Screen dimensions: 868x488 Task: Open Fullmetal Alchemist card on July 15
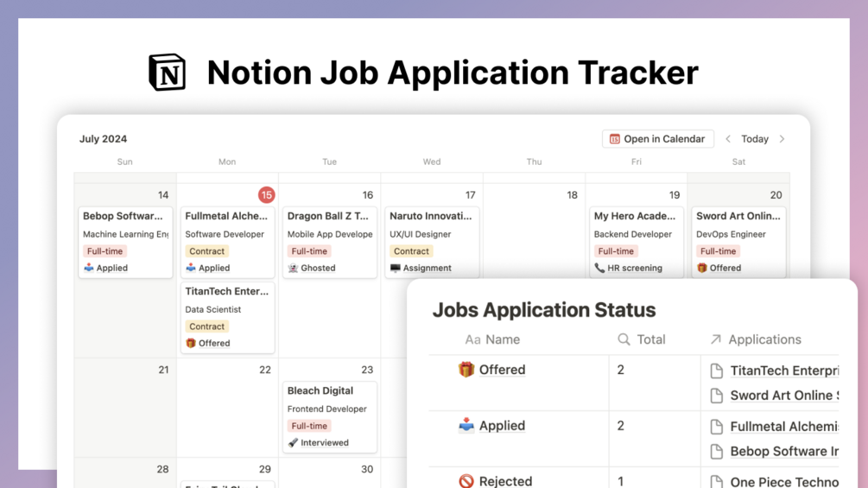pos(227,242)
